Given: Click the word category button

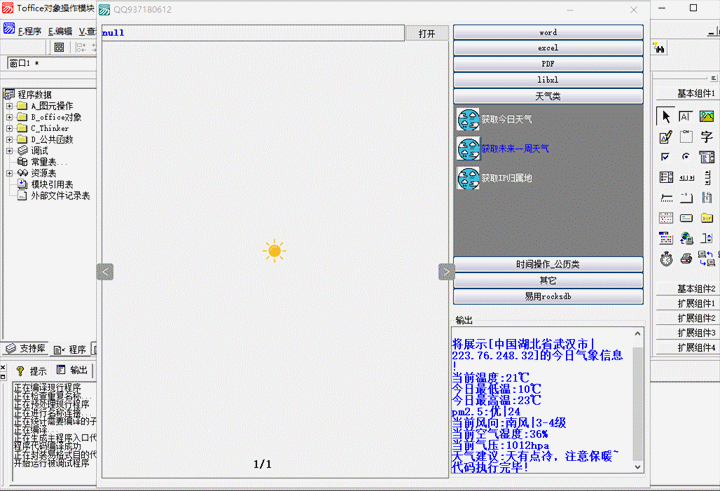Looking at the screenshot, I should pos(548,32).
